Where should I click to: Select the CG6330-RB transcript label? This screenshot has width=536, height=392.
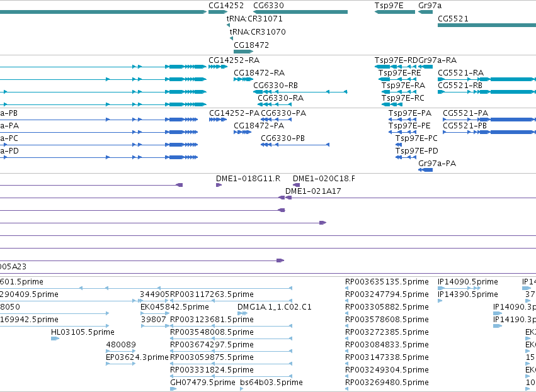(x=275, y=86)
